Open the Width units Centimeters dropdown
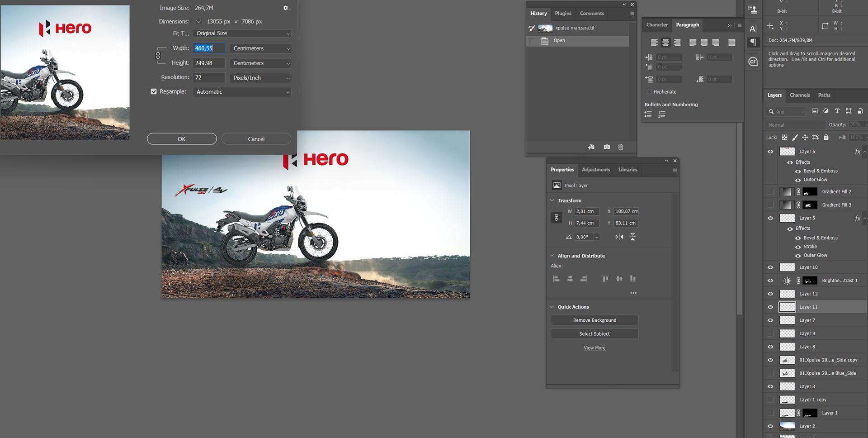 (260, 48)
